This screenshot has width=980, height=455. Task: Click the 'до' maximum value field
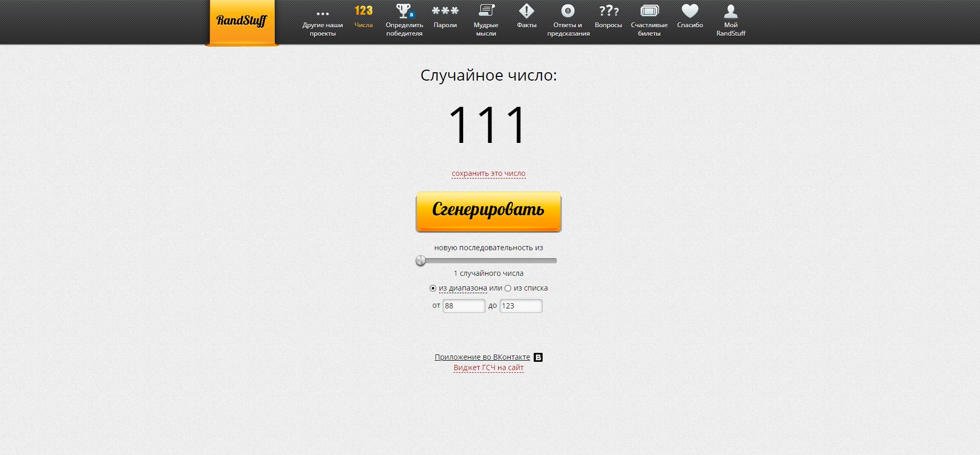(x=521, y=306)
